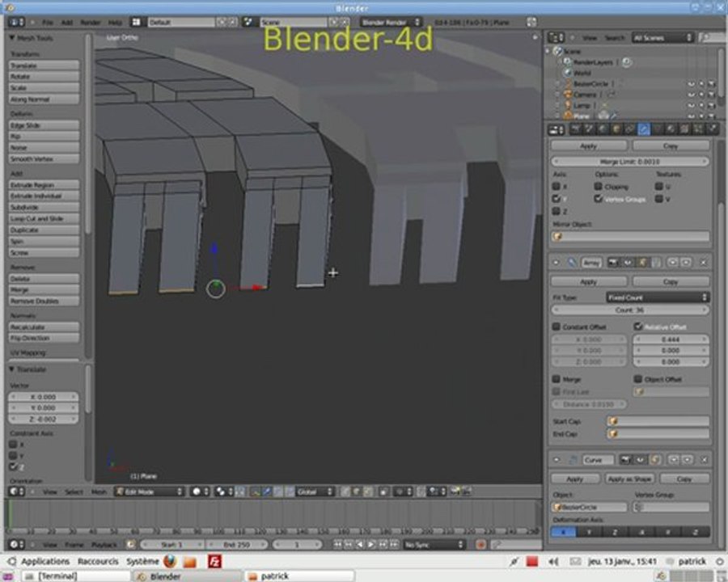This screenshot has width=728, height=582.
Task: Click the timeline record keyframe button
Action: [x=480, y=544]
